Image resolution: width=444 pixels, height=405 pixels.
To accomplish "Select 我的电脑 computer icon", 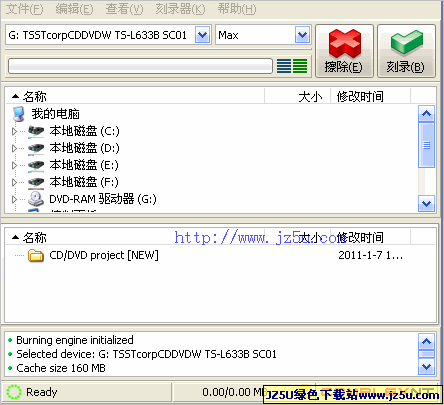I will point(19,114).
